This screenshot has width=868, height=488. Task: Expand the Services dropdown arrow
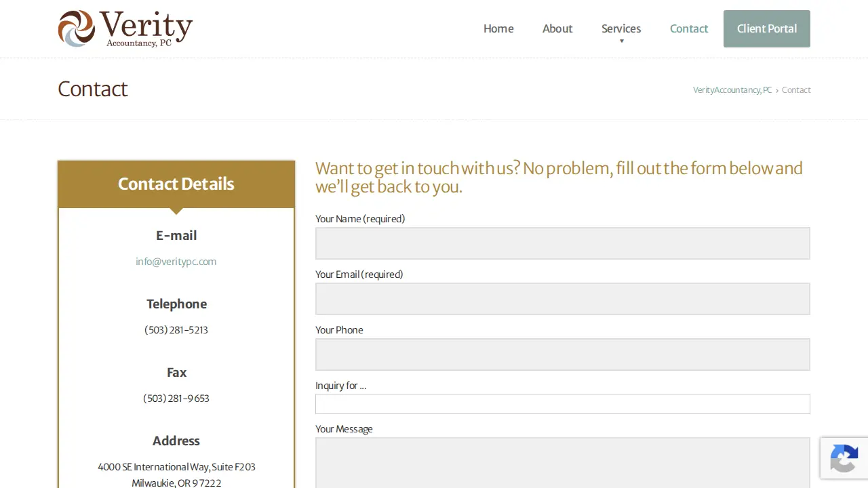[x=621, y=41]
